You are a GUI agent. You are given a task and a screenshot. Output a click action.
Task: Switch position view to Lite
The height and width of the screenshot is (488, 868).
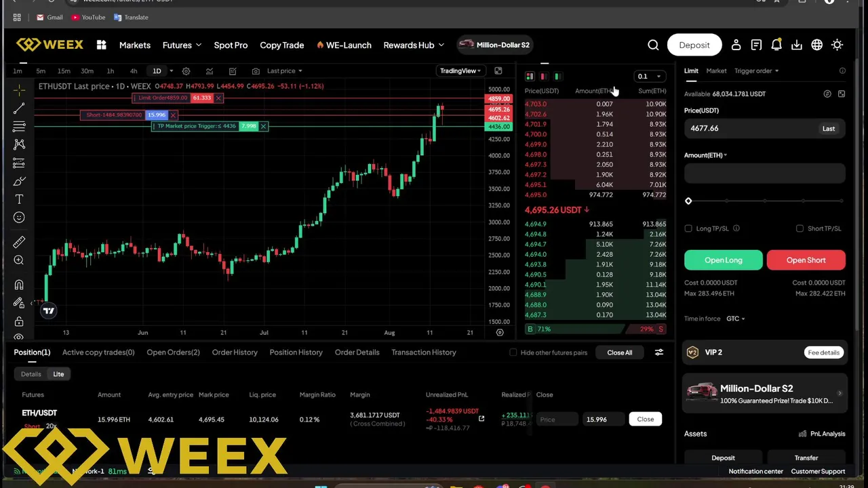(x=58, y=374)
